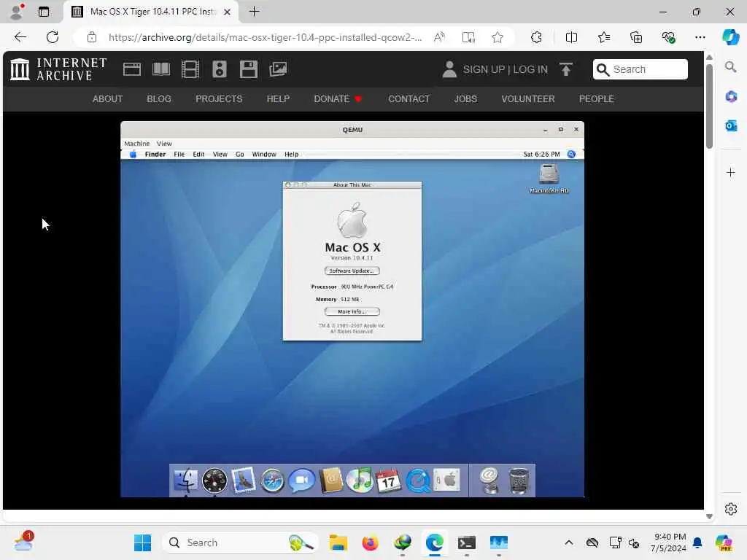Open new browser tab plus button

[x=255, y=12]
